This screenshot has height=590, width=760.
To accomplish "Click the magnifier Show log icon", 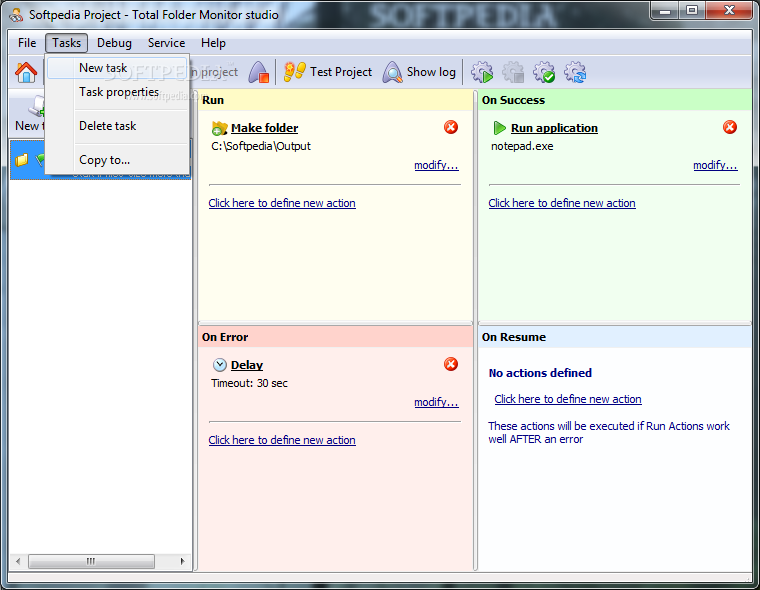I will (x=392, y=72).
